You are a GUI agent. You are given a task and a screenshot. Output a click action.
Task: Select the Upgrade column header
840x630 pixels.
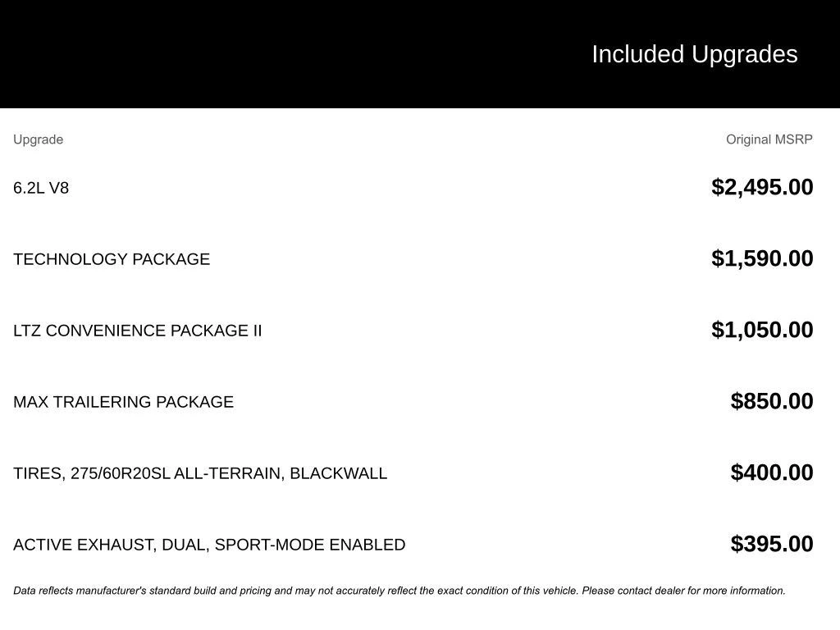(x=38, y=139)
